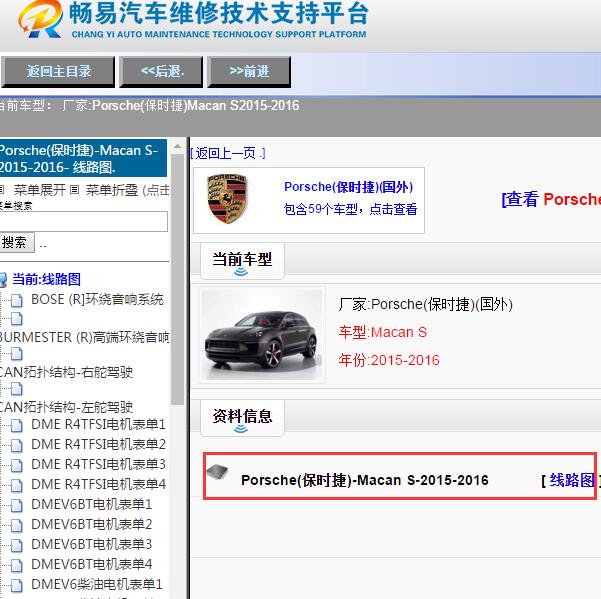Image resolution: width=601 pixels, height=599 pixels.
Task: Select the 资料信息 tab
Action: (242, 417)
